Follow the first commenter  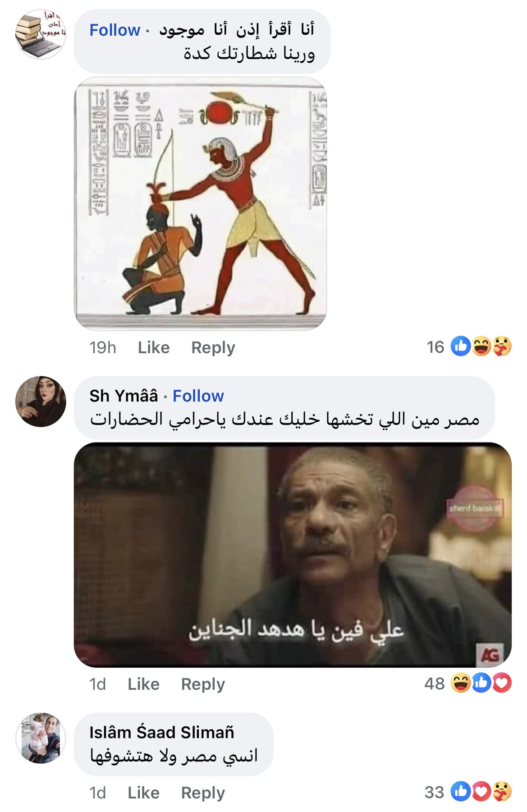click(x=115, y=30)
